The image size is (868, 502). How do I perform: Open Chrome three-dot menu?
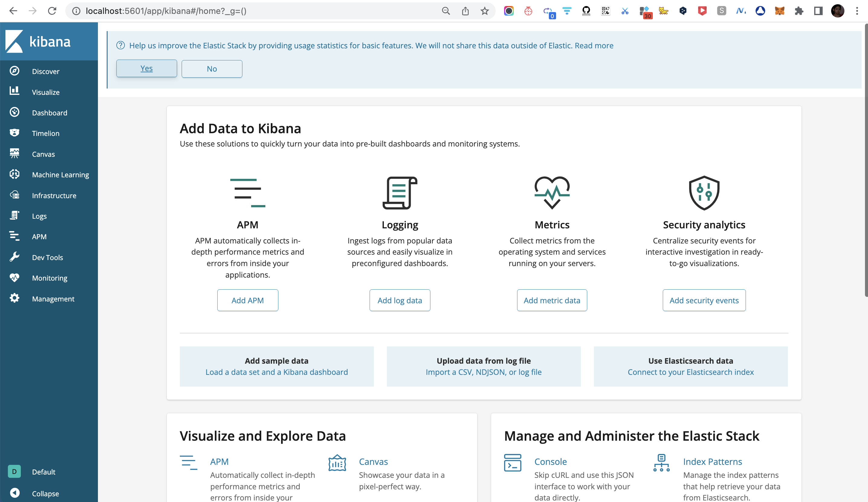[x=857, y=11]
